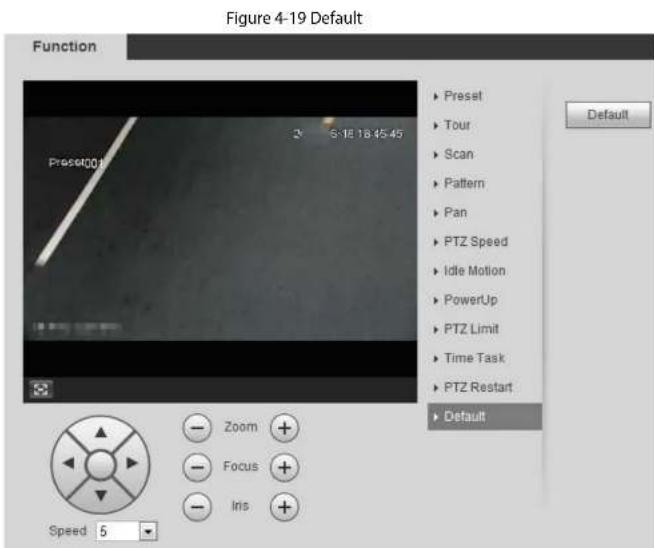
Task: Switch to the Function tab
Action: click(65, 46)
